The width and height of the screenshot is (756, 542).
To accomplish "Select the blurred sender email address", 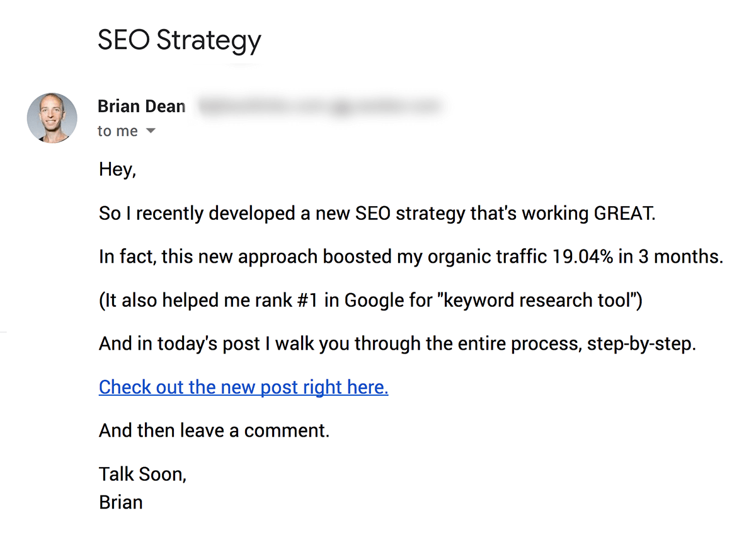I will pyautogui.click(x=319, y=106).
